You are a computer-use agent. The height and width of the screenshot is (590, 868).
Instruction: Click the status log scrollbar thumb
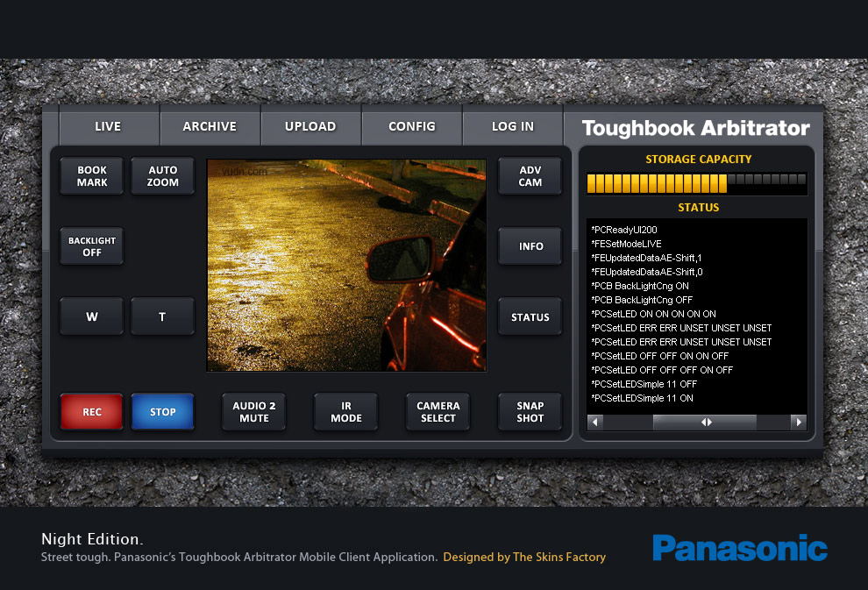705,422
